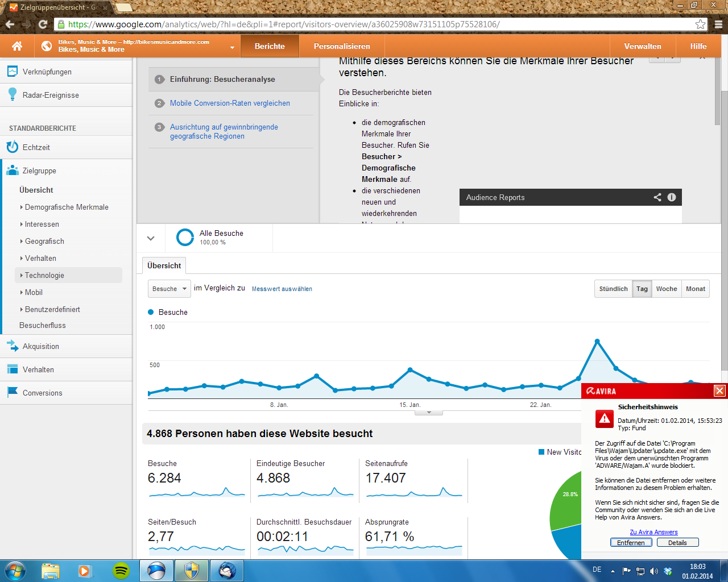Show info for Audience Reports video
Screen dimensions: 728x582
coord(672,197)
